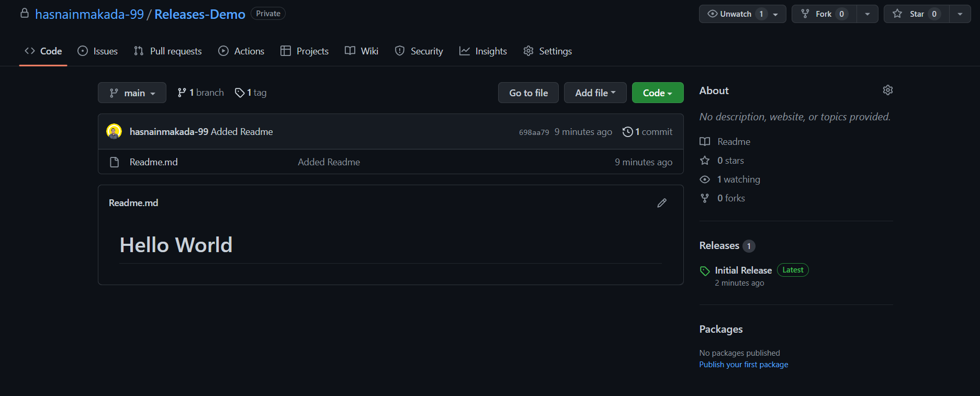The image size is (980, 396).
Task: Click the branch icon beside 1 branch
Action: 182,93
